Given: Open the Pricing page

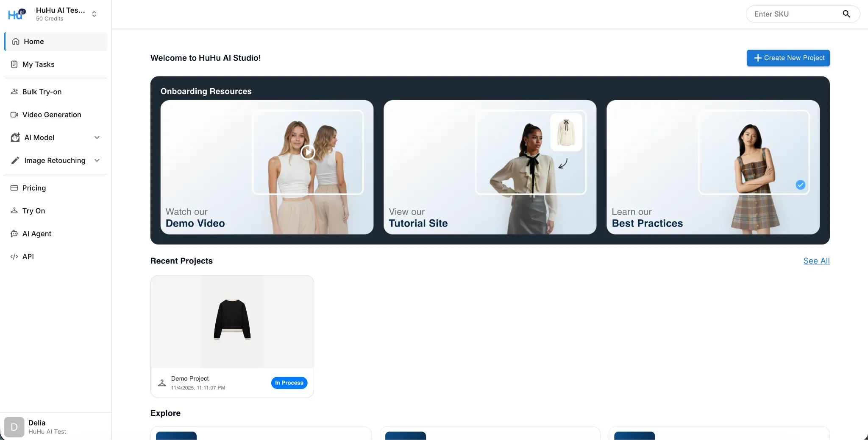Looking at the screenshot, I should [56, 188].
